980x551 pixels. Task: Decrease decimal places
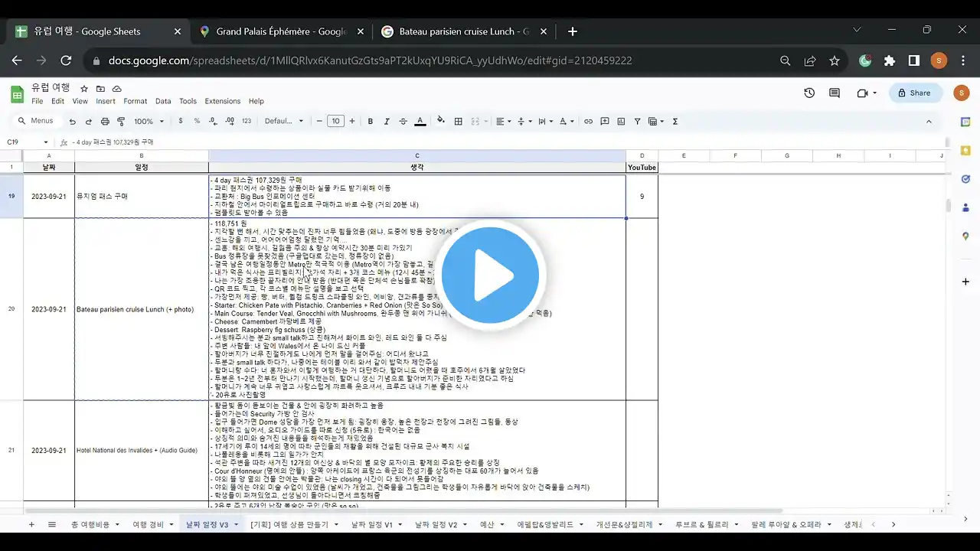(x=212, y=121)
